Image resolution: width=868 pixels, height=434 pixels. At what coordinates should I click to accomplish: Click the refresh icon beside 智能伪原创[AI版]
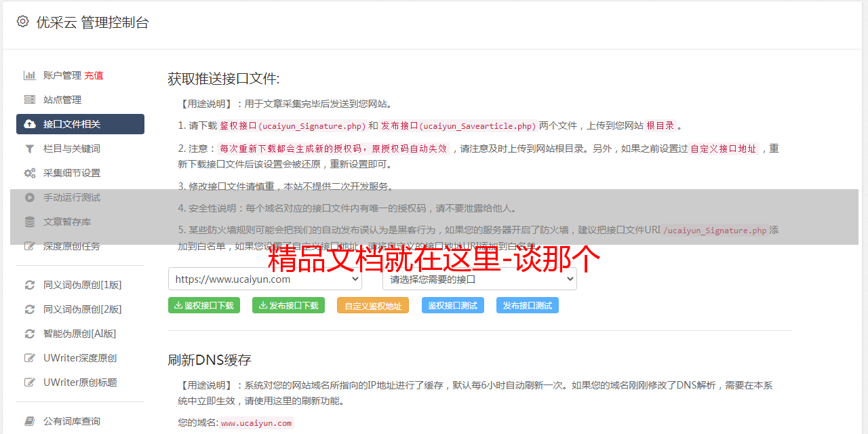coord(30,334)
